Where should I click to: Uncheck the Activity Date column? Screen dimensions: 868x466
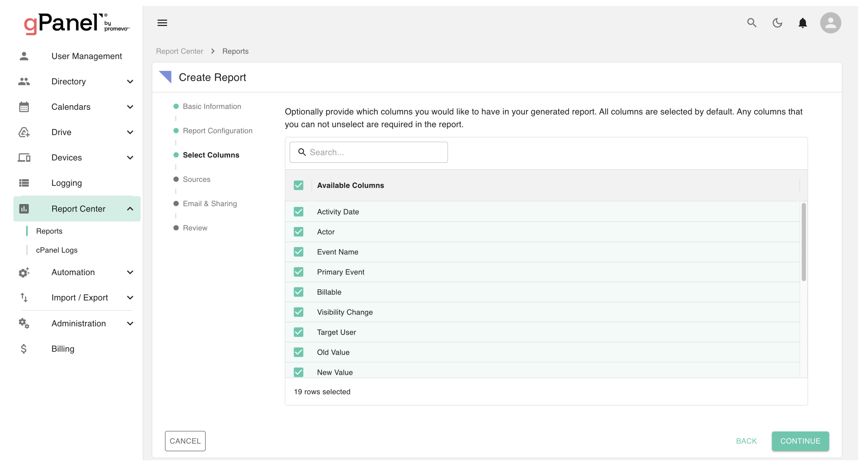coord(298,212)
